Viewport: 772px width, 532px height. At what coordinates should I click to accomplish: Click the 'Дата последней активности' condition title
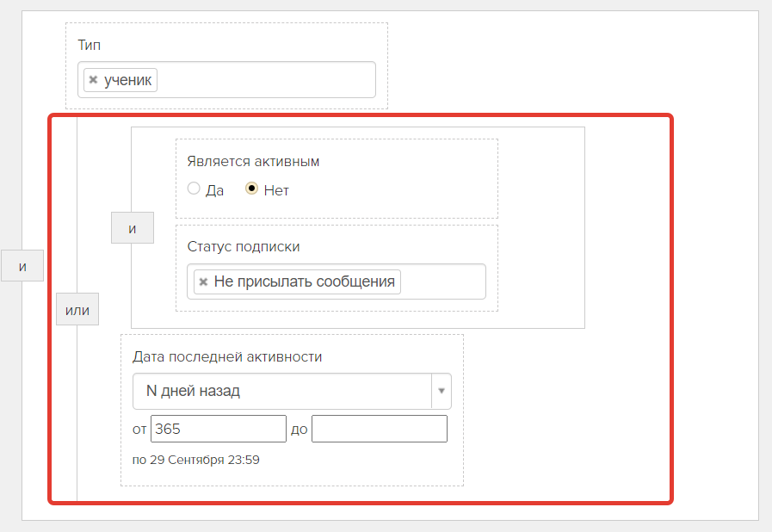pyautogui.click(x=227, y=356)
